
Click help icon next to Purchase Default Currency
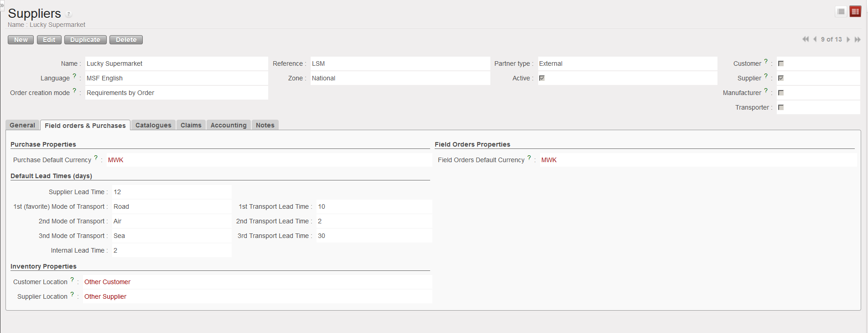point(96,158)
